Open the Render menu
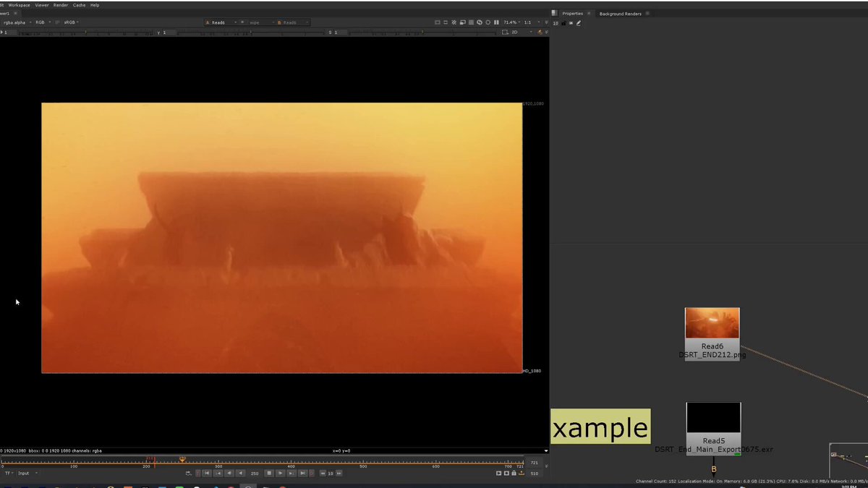 pyautogui.click(x=61, y=5)
